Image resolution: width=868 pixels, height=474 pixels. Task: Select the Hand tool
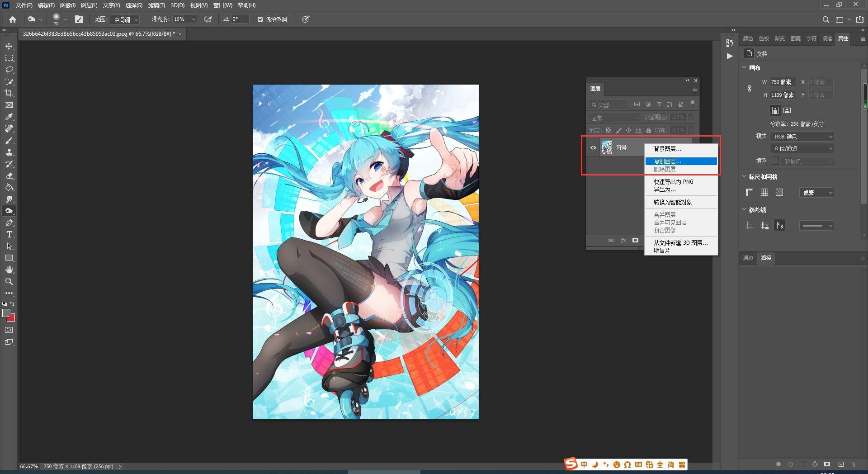tap(9, 270)
